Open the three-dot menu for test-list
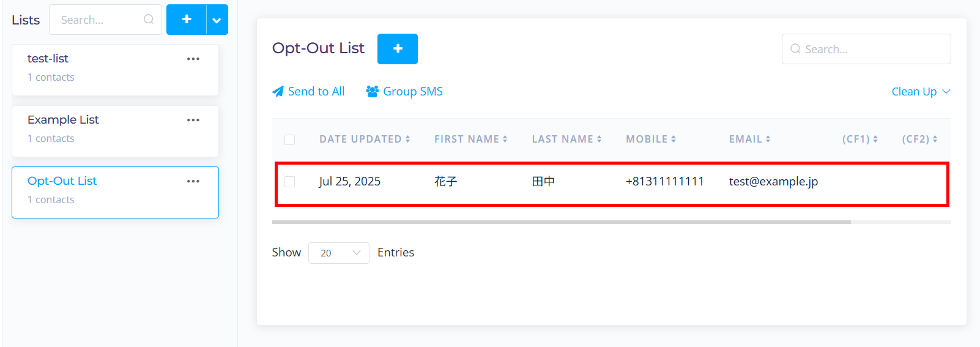This screenshot has width=980, height=347. 193,59
